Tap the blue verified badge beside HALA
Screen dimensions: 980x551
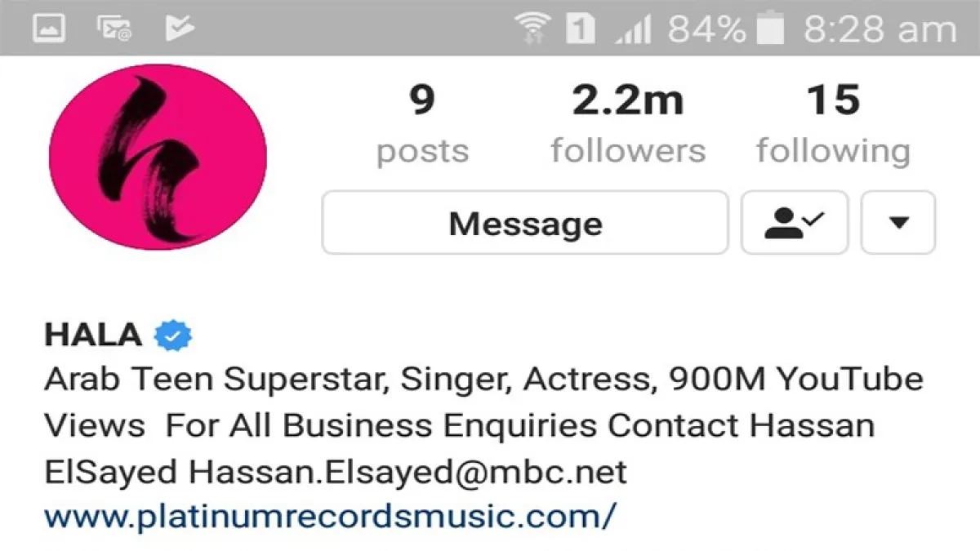(x=173, y=335)
